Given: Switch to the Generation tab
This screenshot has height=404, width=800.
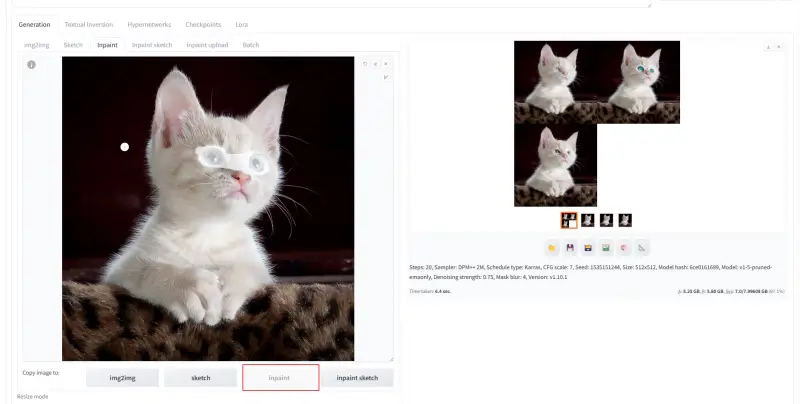Looking at the screenshot, I should pos(35,24).
